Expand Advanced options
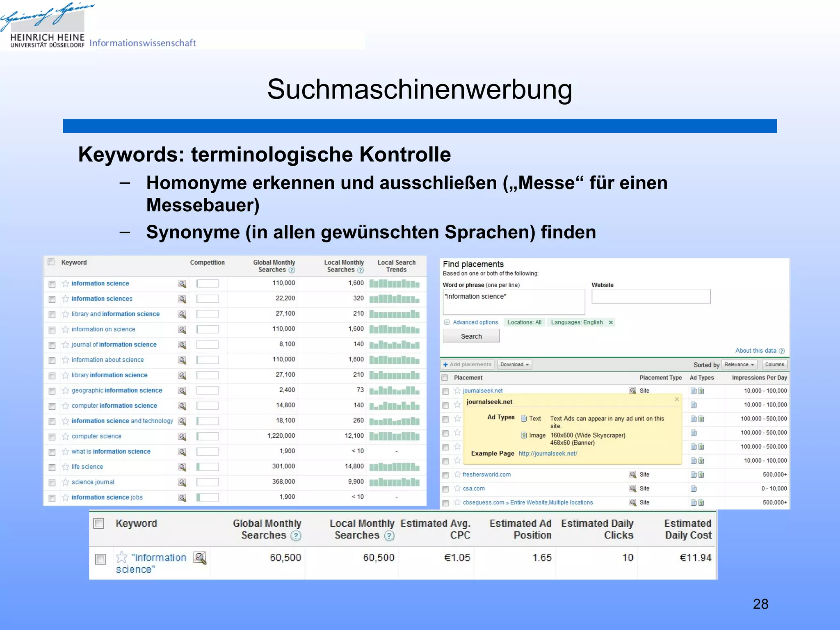Viewport: 840px width, 630px height. click(x=471, y=322)
